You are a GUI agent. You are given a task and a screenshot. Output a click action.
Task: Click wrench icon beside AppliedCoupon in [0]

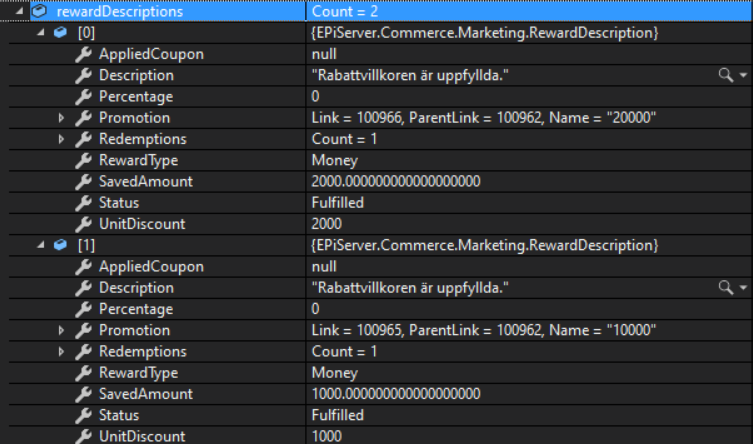coord(84,54)
